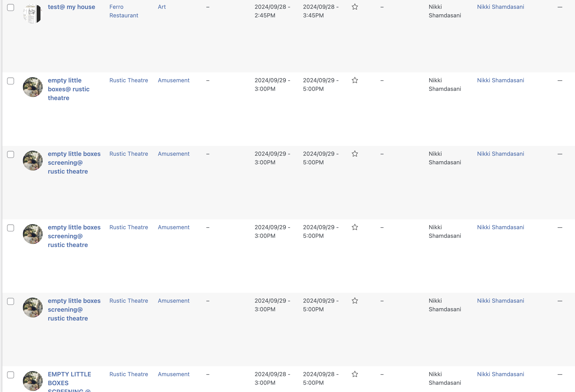Filter by the Art category

pos(162,7)
